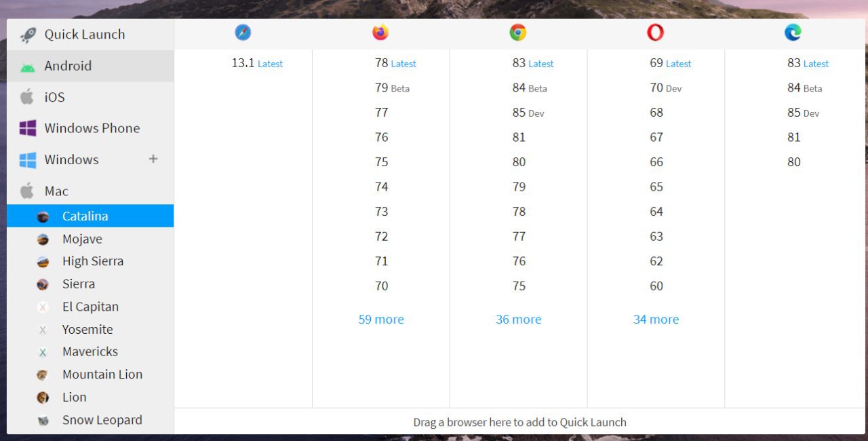This screenshot has height=441, width=868.
Task: Expand Windows with the plus button
Action: (x=153, y=159)
